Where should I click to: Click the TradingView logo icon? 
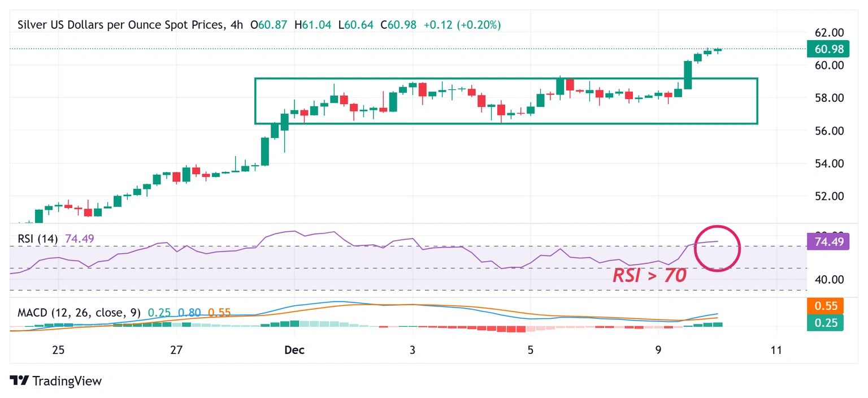point(19,381)
